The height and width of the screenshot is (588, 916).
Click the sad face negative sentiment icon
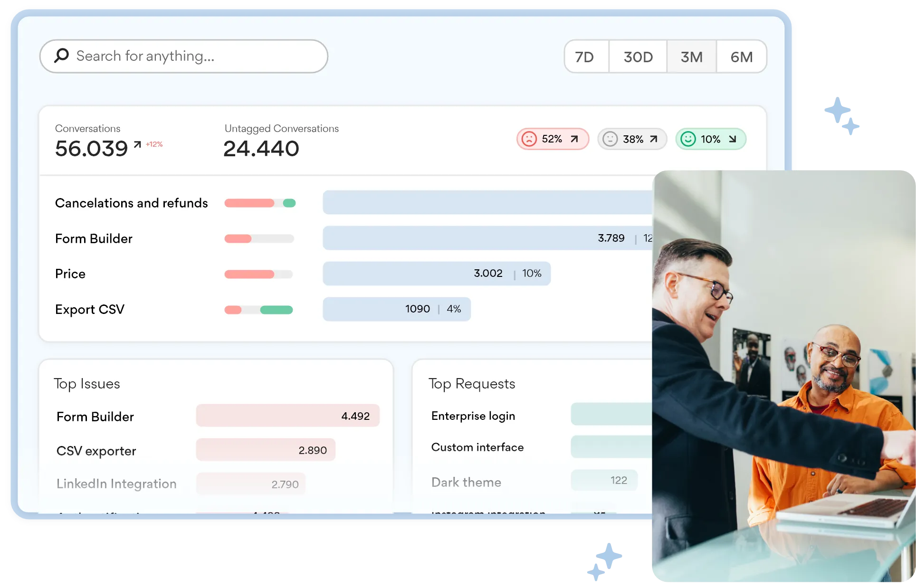click(x=529, y=139)
